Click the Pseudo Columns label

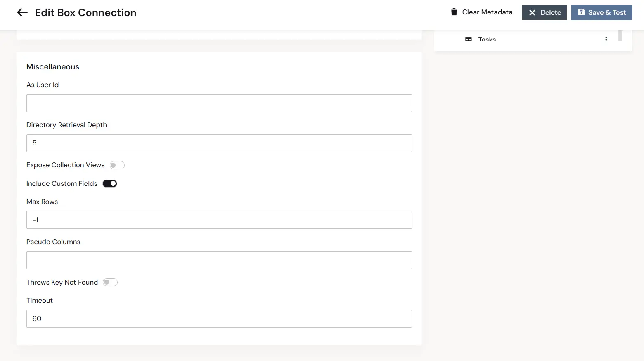53,242
